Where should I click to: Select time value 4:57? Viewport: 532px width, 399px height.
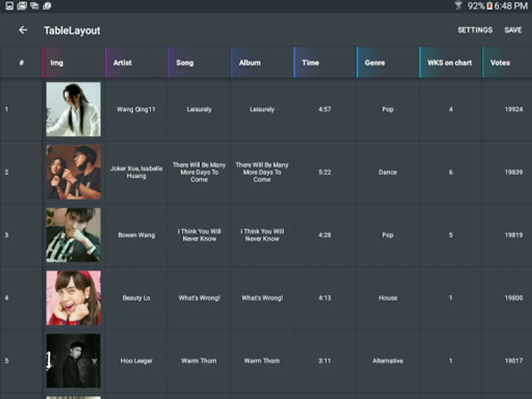pyautogui.click(x=325, y=109)
